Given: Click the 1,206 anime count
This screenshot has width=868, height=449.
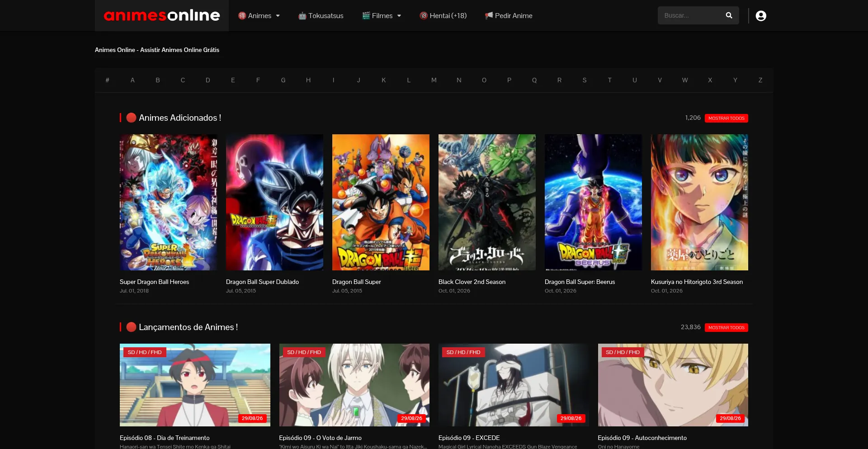Looking at the screenshot, I should coord(693,118).
